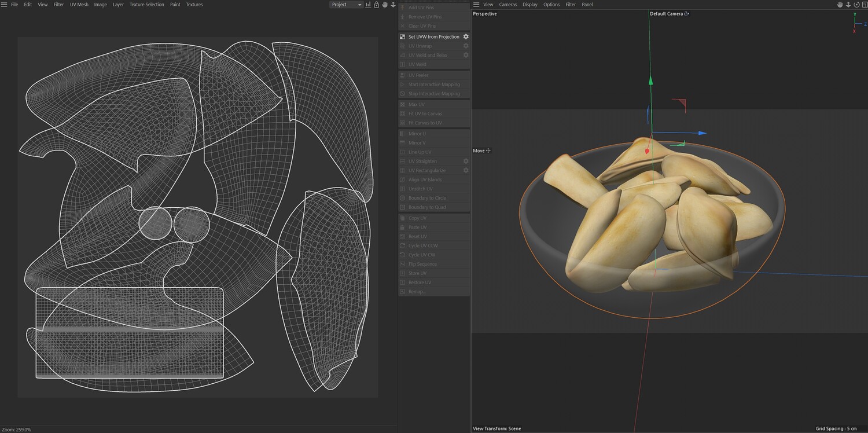Click the Flip Sequence command
The height and width of the screenshot is (433, 868).
point(434,264)
